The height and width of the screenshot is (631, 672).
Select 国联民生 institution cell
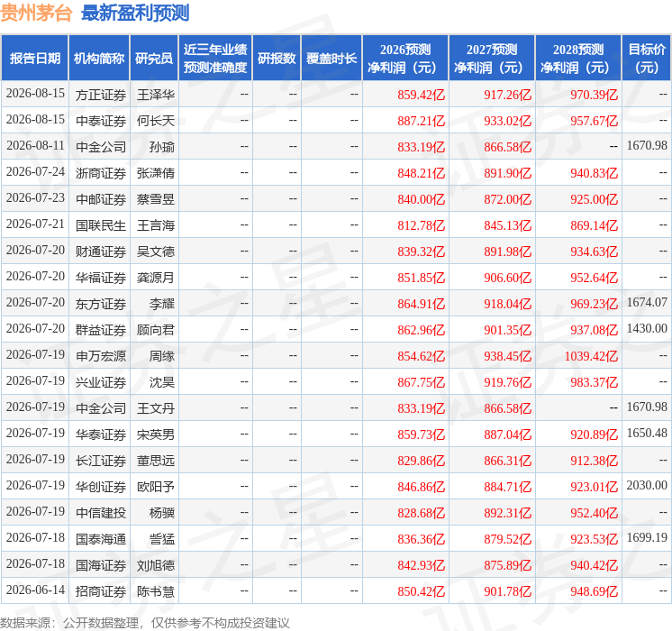[x=101, y=225]
